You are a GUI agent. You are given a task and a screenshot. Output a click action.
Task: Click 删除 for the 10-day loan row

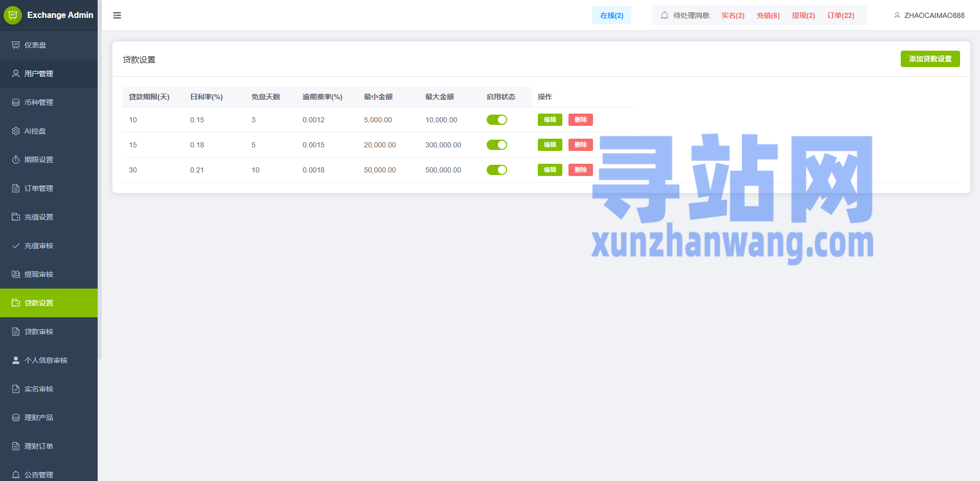pos(581,120)
